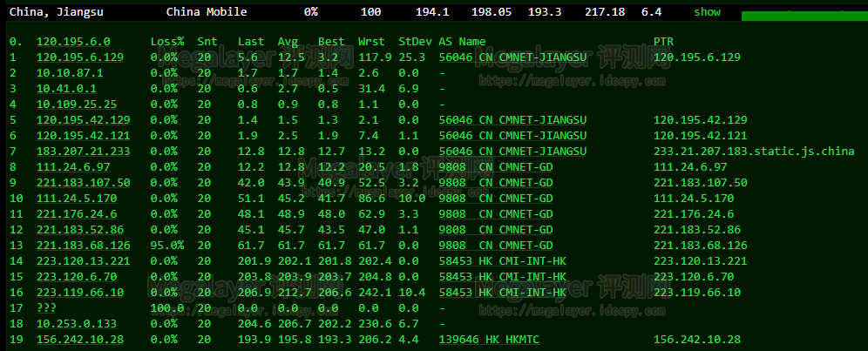The width and height of the screenshot is (868, 351).
Task: Click the green latency bar in summary row
Action: 804,16
